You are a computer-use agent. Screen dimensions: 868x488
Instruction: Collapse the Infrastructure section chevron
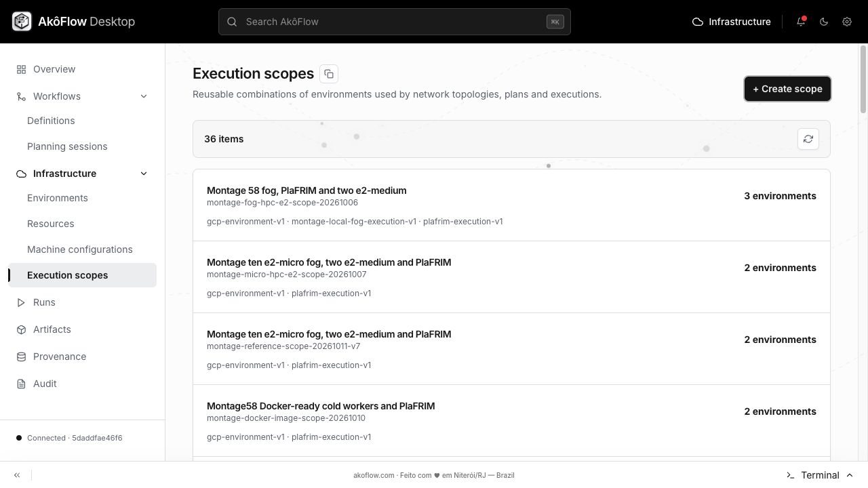144,174
